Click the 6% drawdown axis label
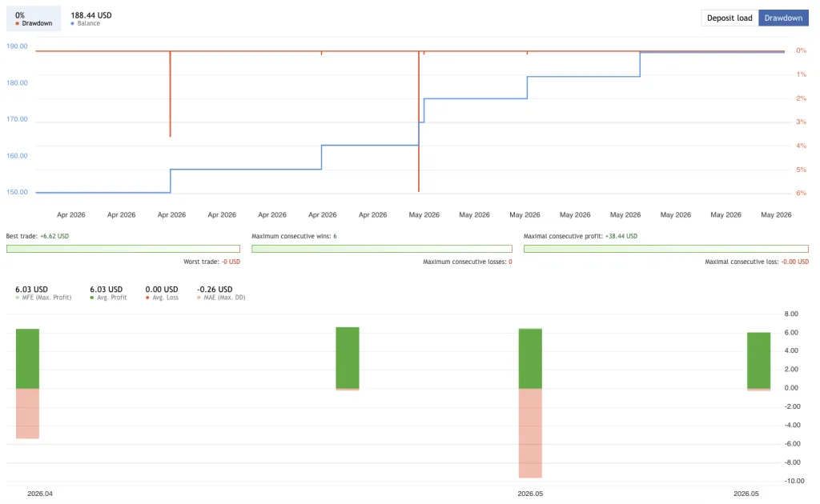This screenshot has height=504, width=820. [801, 193]
